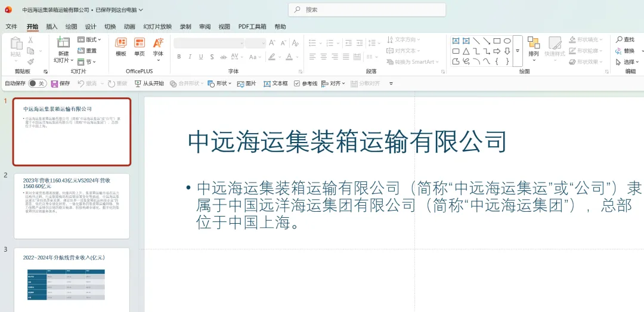Select the oval shape in gallery
644x312 pixels.
507,41
